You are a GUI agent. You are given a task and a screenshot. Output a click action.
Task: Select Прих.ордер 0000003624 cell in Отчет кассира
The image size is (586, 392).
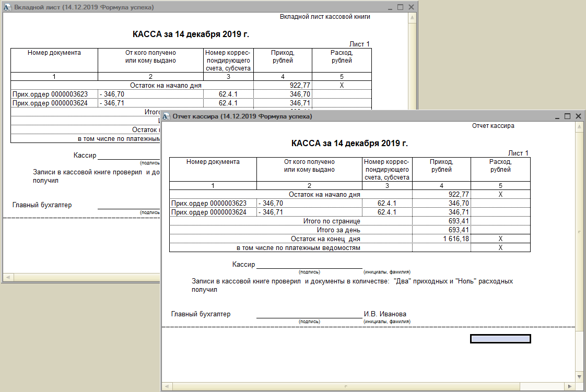coord(213,212)
